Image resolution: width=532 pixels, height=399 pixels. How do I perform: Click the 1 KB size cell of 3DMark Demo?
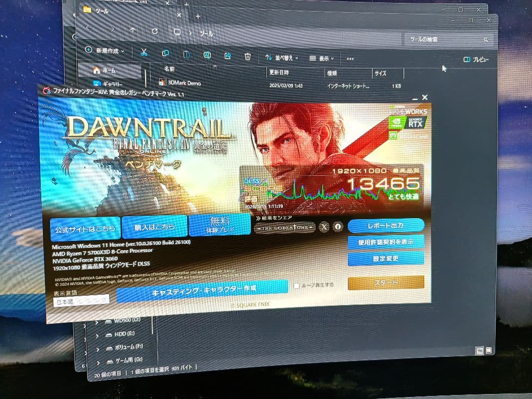(x=396, y=86)
